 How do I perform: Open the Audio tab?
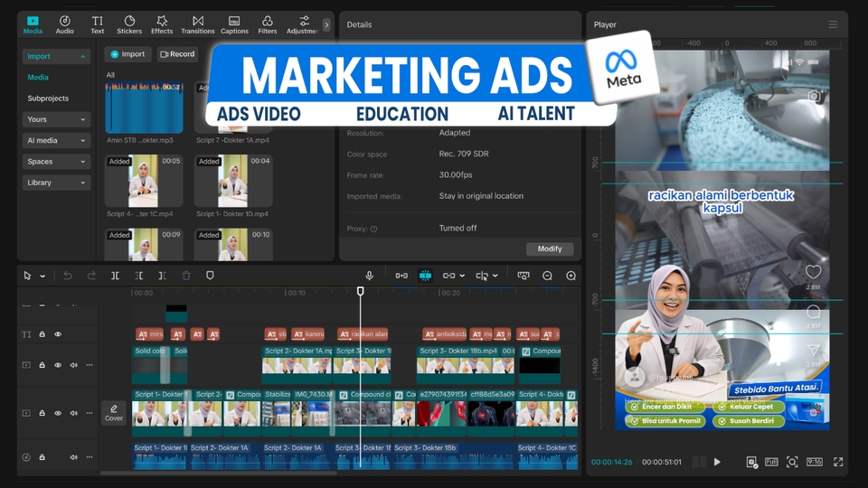(65, 25)
